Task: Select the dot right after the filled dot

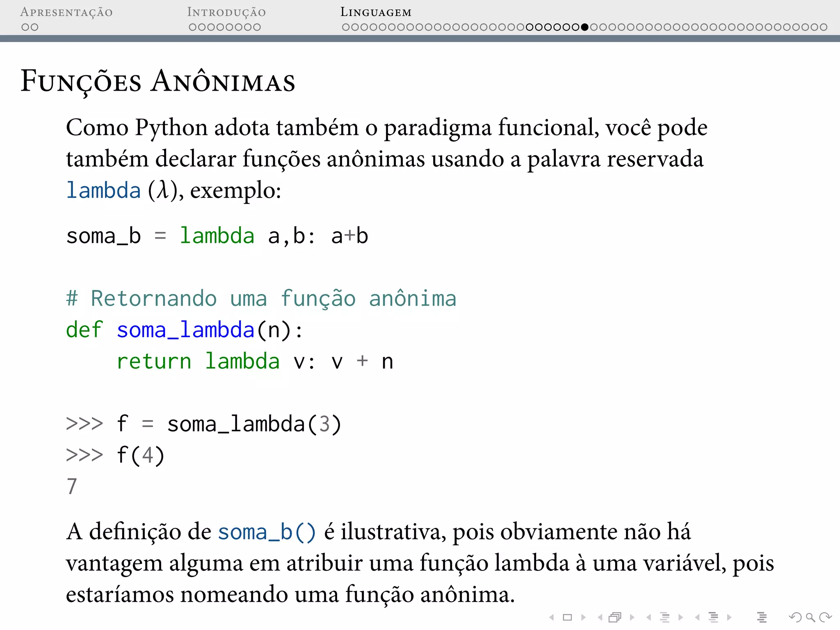Action: (594, 27)
